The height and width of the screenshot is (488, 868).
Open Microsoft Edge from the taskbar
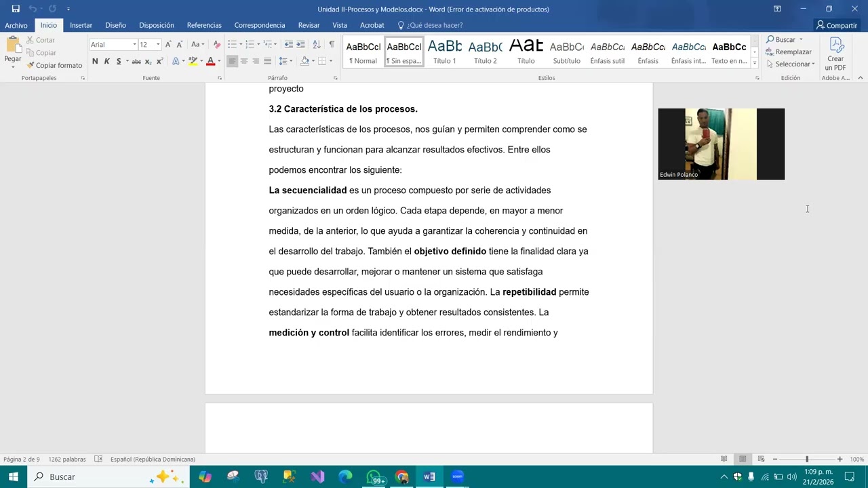click(x=345, y=476)
